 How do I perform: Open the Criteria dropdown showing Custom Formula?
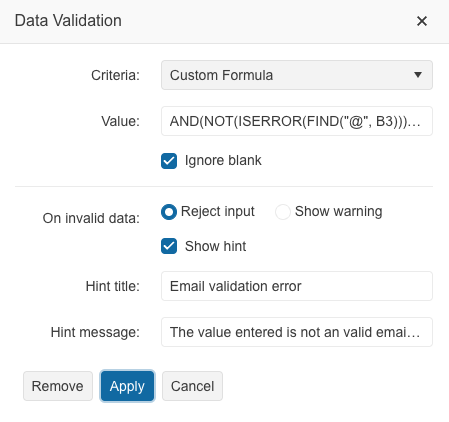pos(297,75)
